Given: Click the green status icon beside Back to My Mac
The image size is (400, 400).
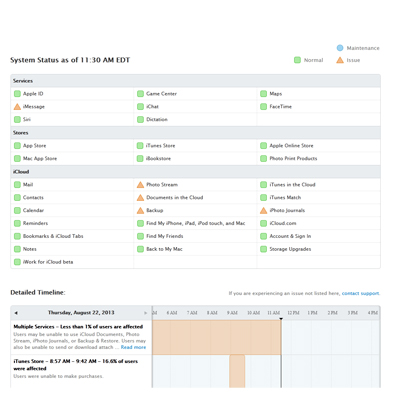Looking at the screenshot, I should click(x=140, y=249).
